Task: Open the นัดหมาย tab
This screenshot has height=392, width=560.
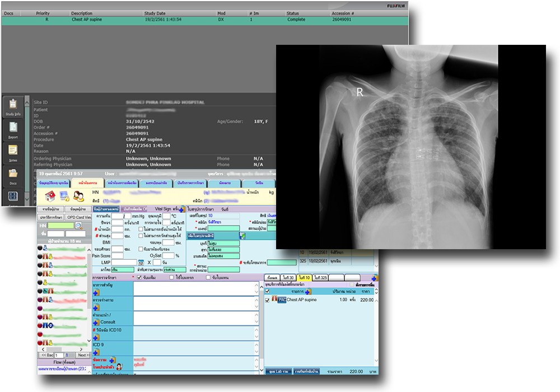Action: 225,183
